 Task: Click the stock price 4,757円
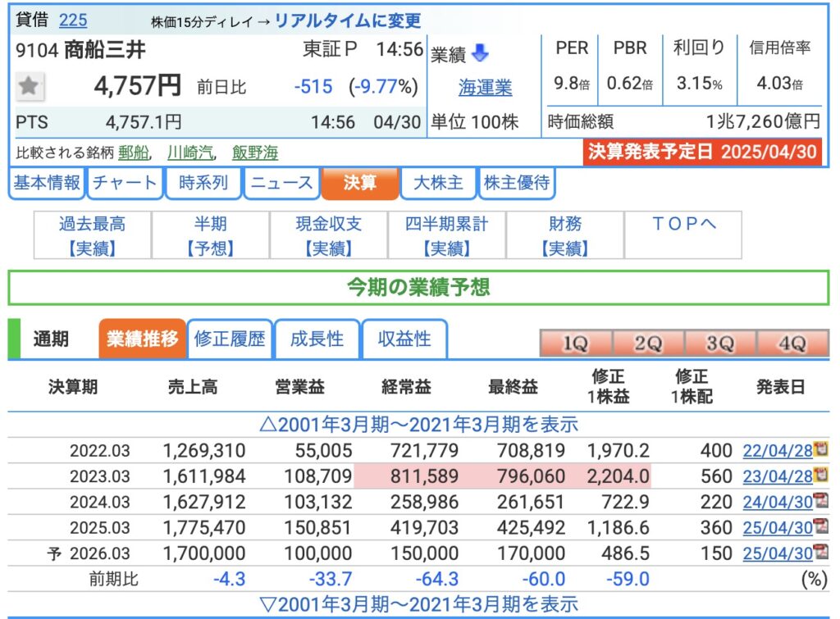click(138, 85)
